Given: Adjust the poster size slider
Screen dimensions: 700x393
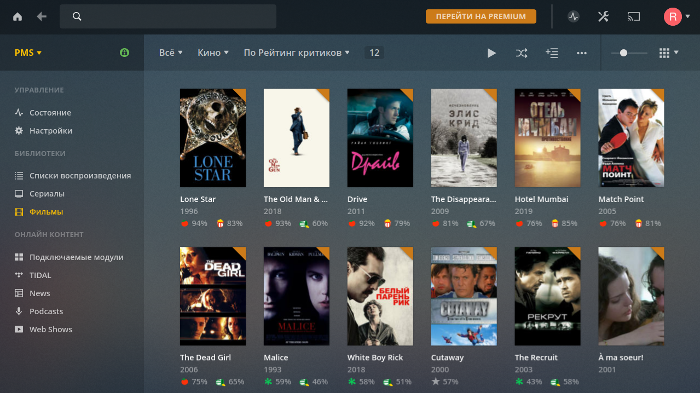Looking at the screenshot, I should tap(629, 53).
